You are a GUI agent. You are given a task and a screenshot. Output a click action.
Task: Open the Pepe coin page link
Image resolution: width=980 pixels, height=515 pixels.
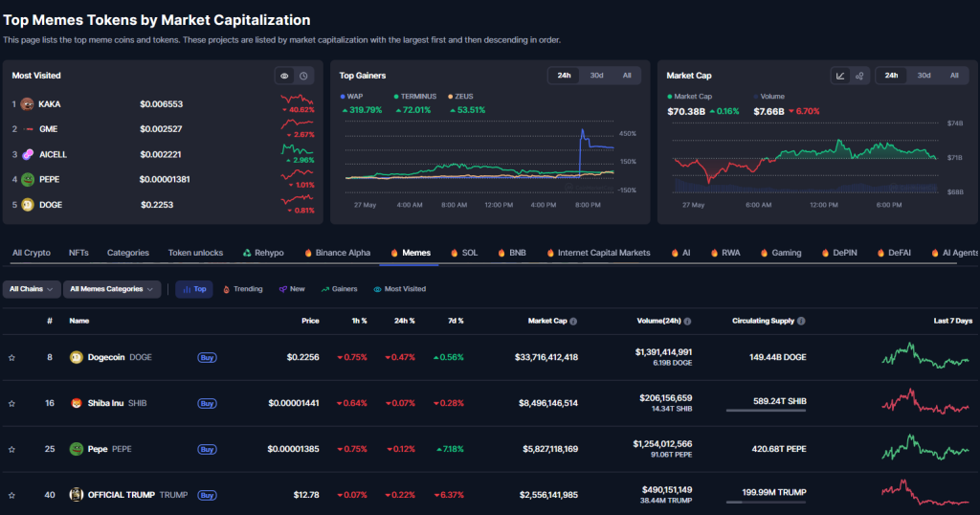coord(100,449)
